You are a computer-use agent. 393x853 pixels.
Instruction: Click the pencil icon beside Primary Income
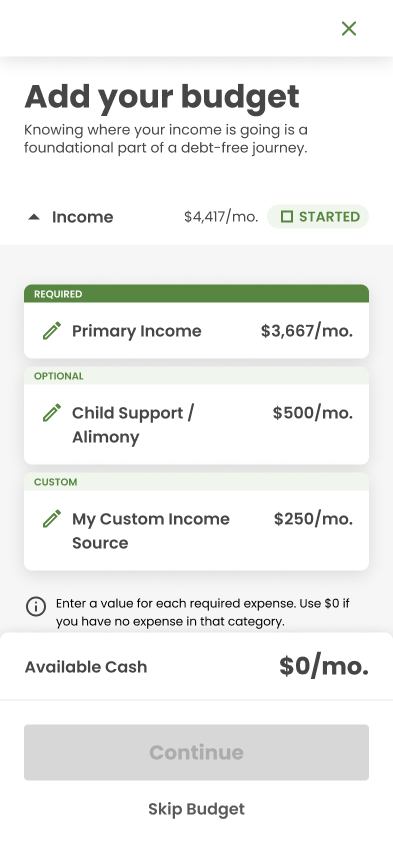point(52,331)
